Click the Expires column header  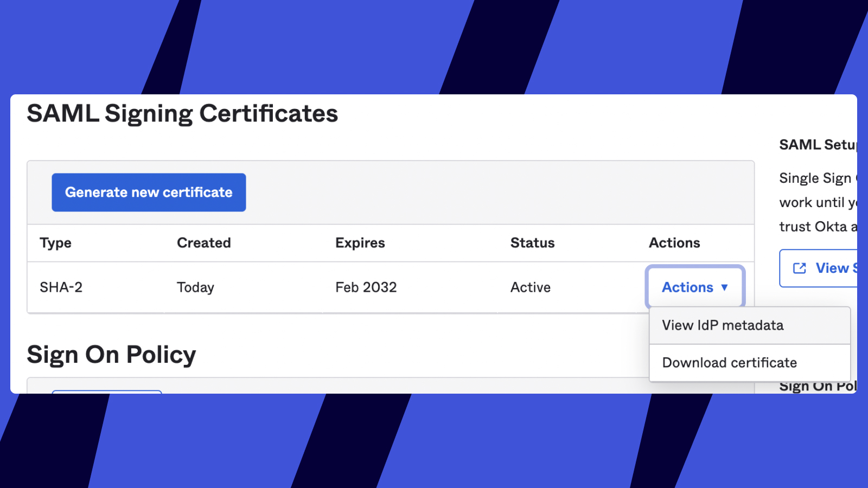coord(360,243)
